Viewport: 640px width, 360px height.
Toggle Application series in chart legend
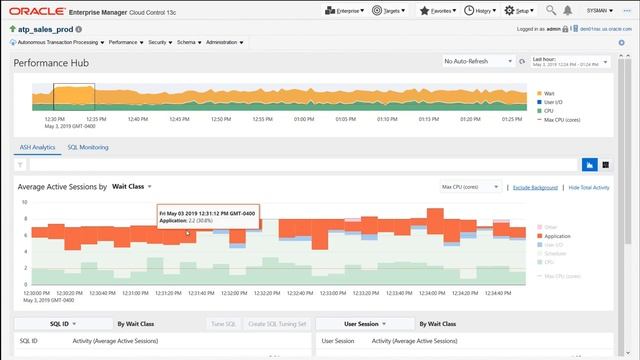click(553, 236)
